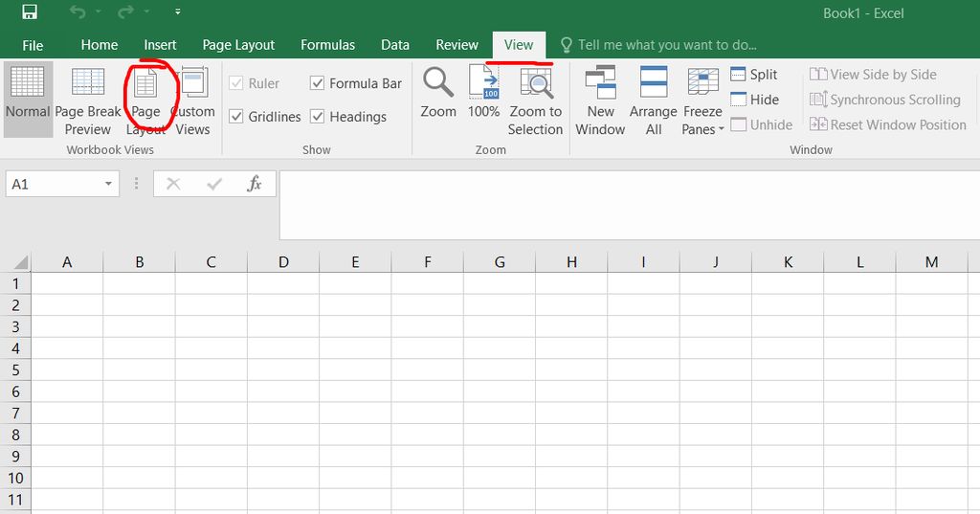The height and width of the screenshot is (514, 980).
Task: Disable the Headings checkbox
Action: tap(318, 117)
